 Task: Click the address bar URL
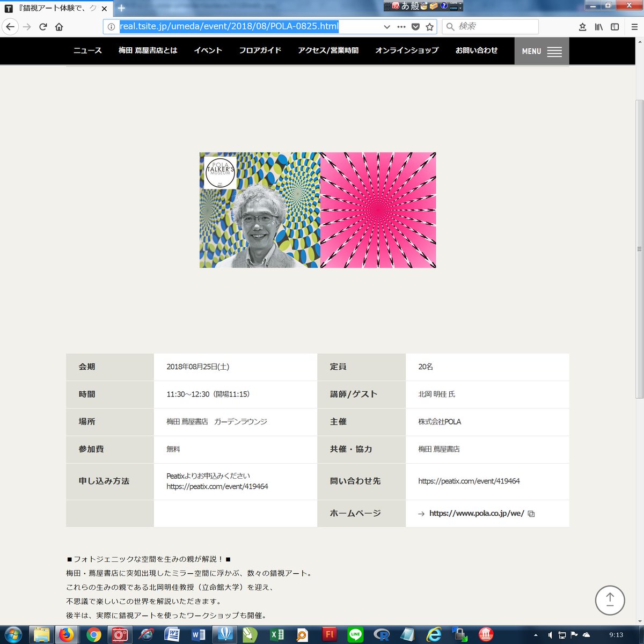pyautogui.click(x=229, y=26)
